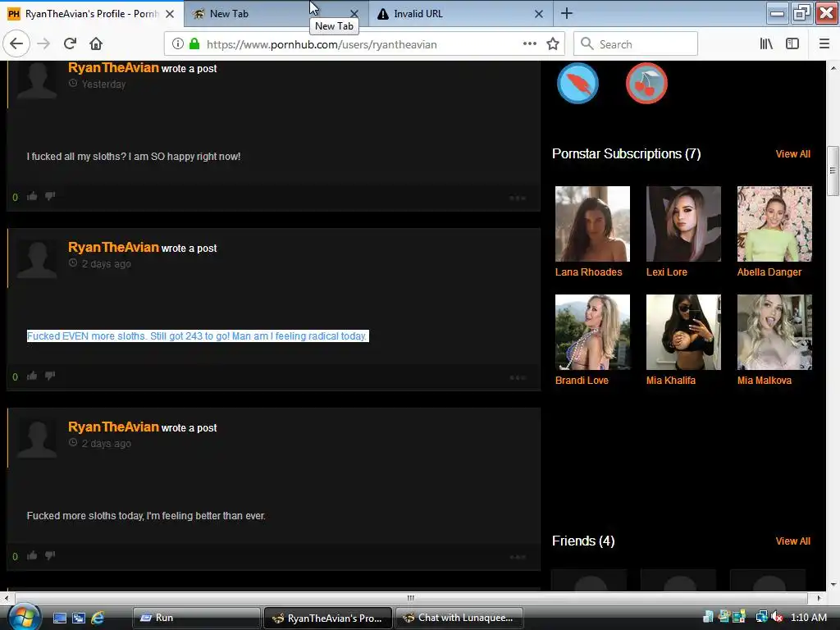
Task: Open the Library toolbar icon
Action: click(x=767, y=44)
